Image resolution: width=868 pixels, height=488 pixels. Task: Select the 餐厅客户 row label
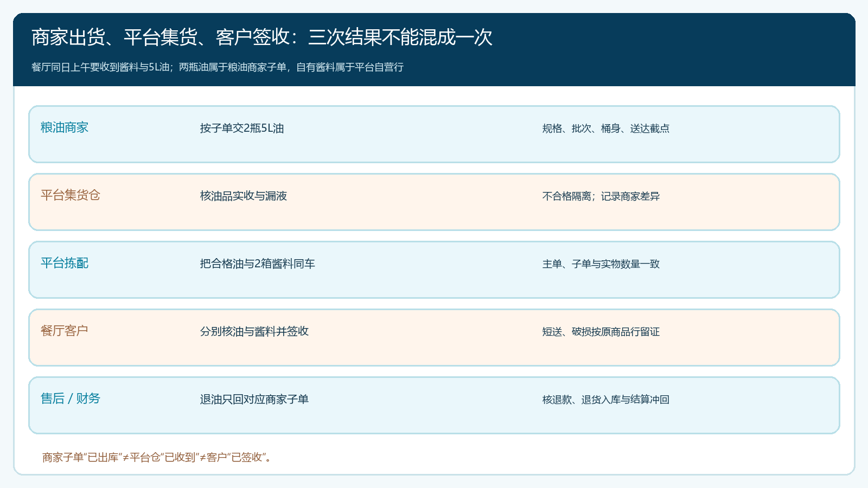pyautogui.click(x=65, y=331)
